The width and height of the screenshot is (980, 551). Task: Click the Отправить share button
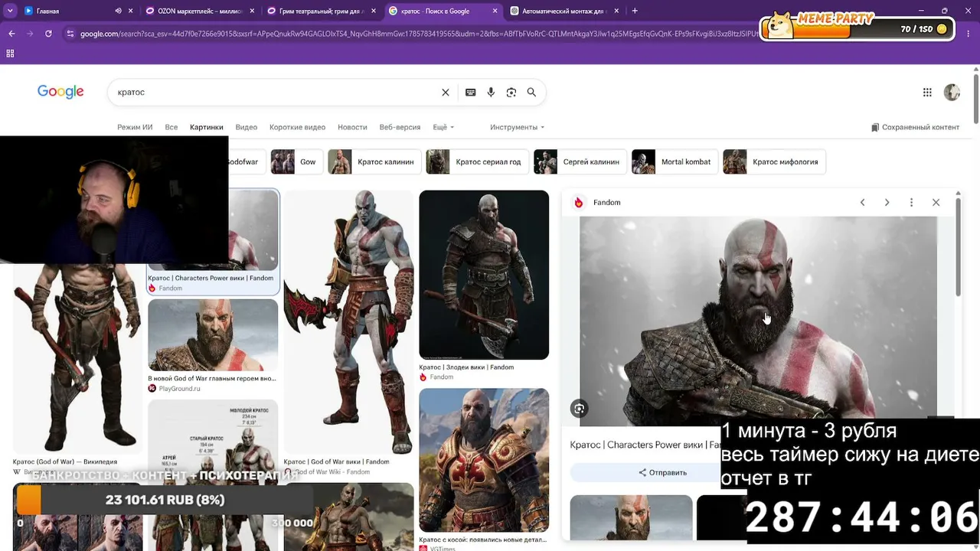(x=663, y=472)
